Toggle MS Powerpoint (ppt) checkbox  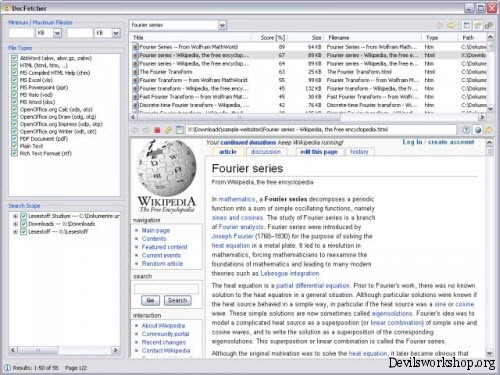point(14,87)
